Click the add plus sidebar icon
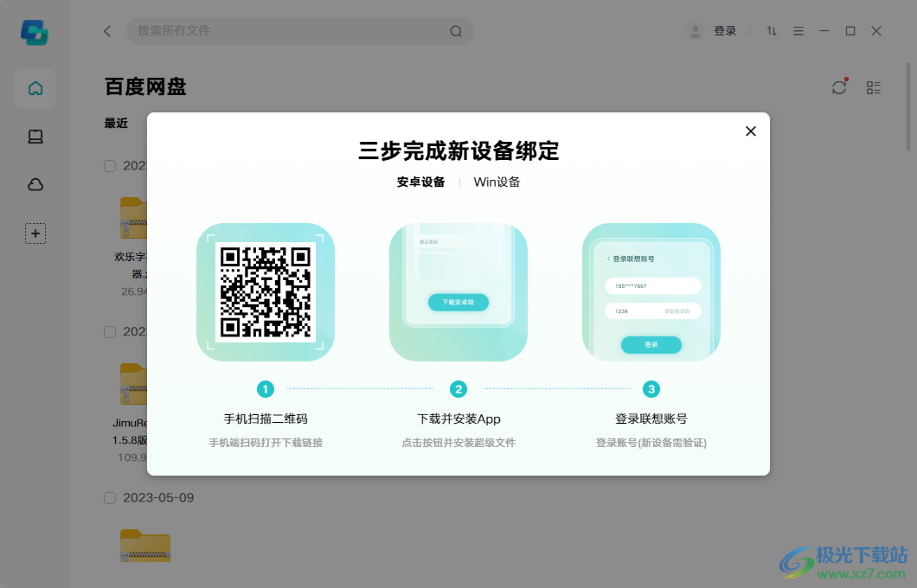Image resolution: width=917 pixels, height=588 pixels. point(35,233)
